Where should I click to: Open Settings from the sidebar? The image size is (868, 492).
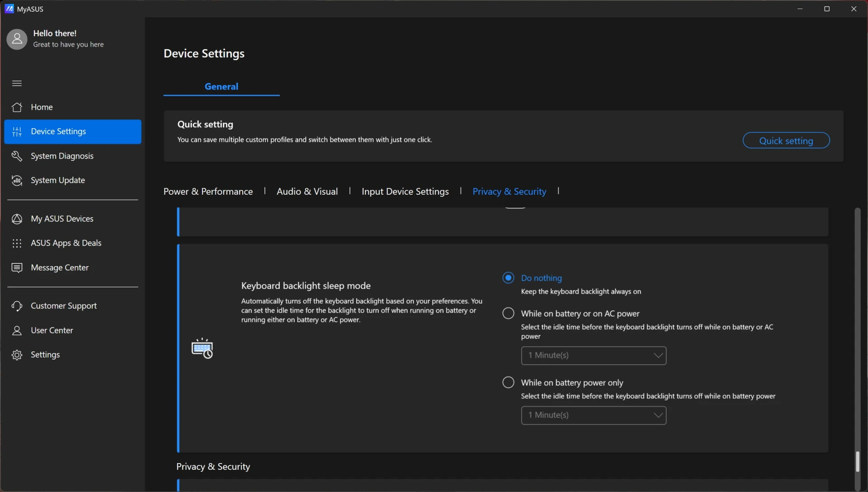pyautogui.click(x=72, y=355)
